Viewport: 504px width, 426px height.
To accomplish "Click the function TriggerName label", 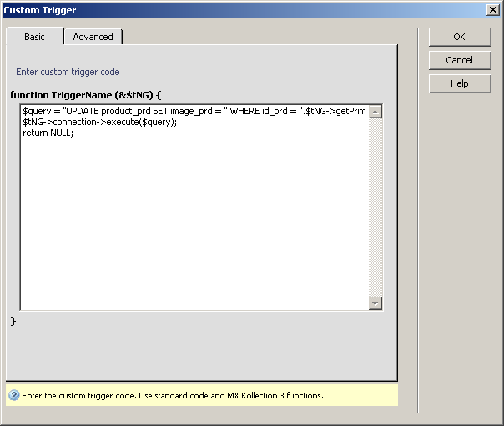I will click(x=85, y=95).
